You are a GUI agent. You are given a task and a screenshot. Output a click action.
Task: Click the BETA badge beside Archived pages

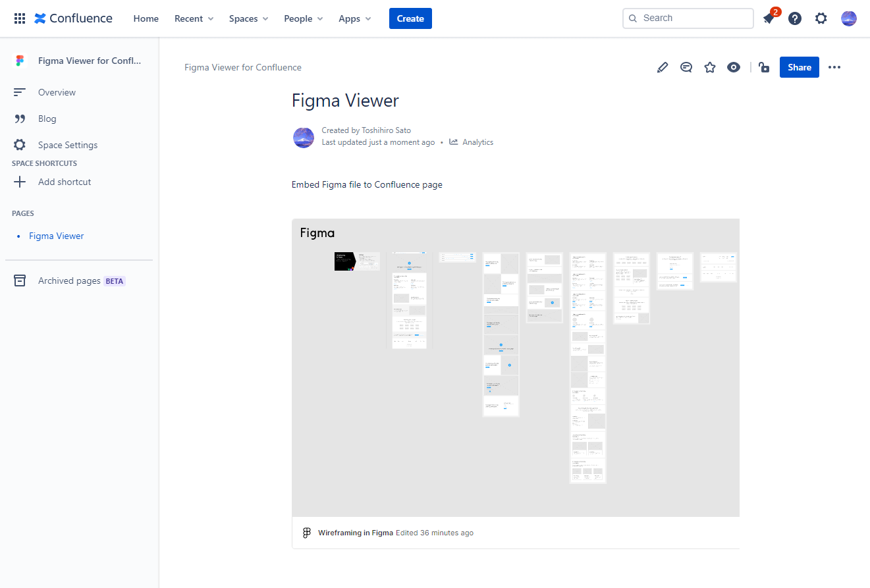(115, 281)
